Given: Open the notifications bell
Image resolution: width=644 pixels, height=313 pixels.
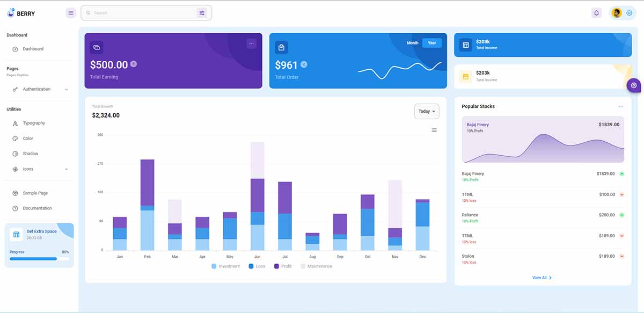Looking at the screenshot, I should click(x=596, y=13).
